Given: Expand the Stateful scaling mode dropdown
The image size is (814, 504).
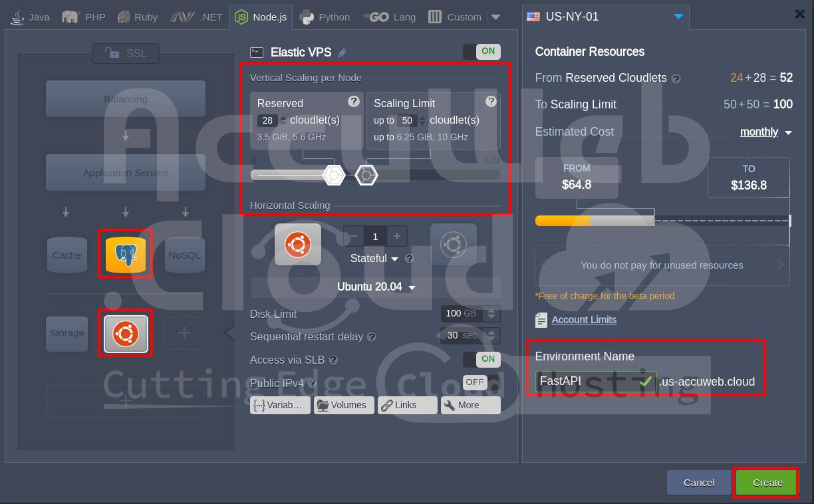Looking at the screenshot, I should coord(374,259).
